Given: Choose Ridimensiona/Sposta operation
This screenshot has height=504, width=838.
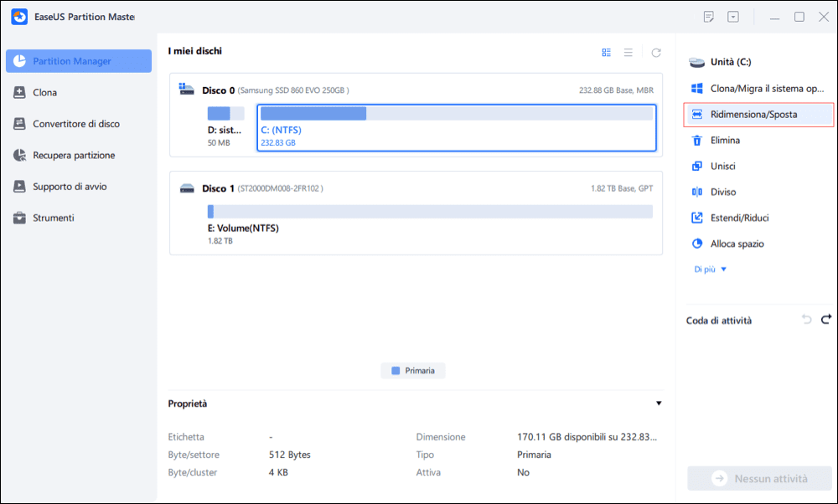Looking at the screenshot, I should [x=758, y=114].
